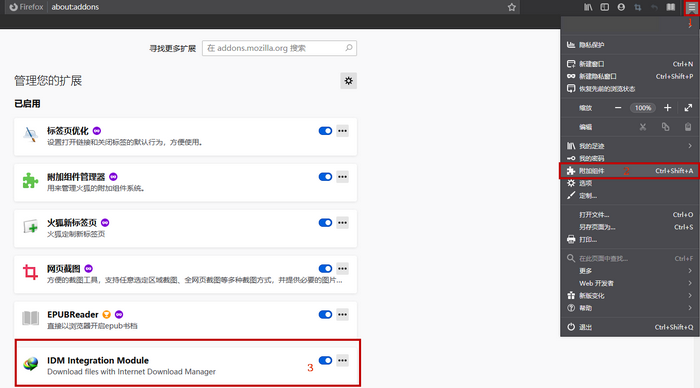This screenshot has height=388, width=700.
Task: Choose 定制... from the menu
Action: [x=629, y=196]
